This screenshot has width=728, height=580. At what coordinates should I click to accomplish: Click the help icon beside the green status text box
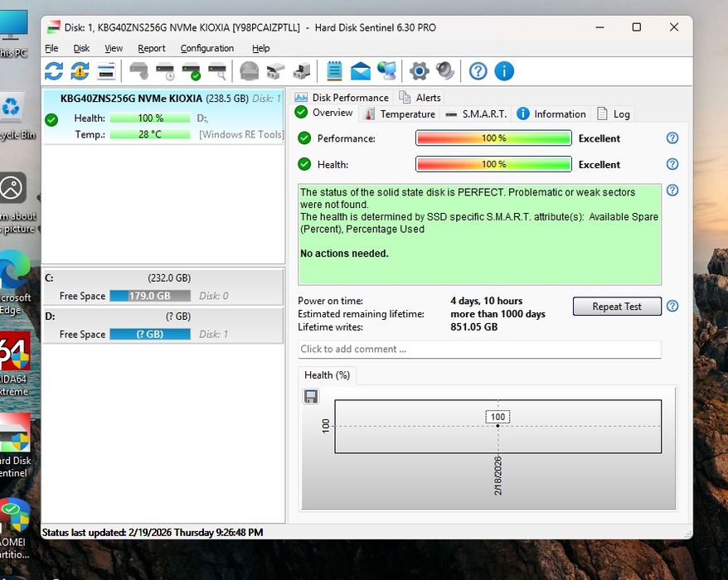tap(672, 191)
